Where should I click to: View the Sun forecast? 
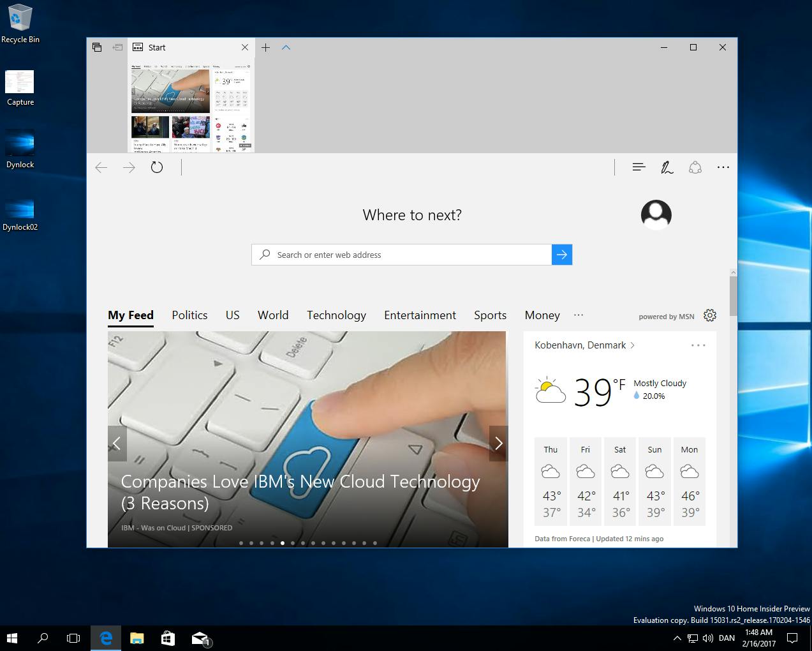[654, 482]
